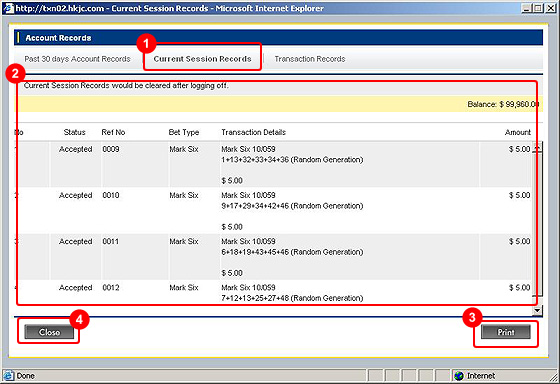
Task: Click the cleared-after-logging-off notice text
Action: [x=126, y=86]
